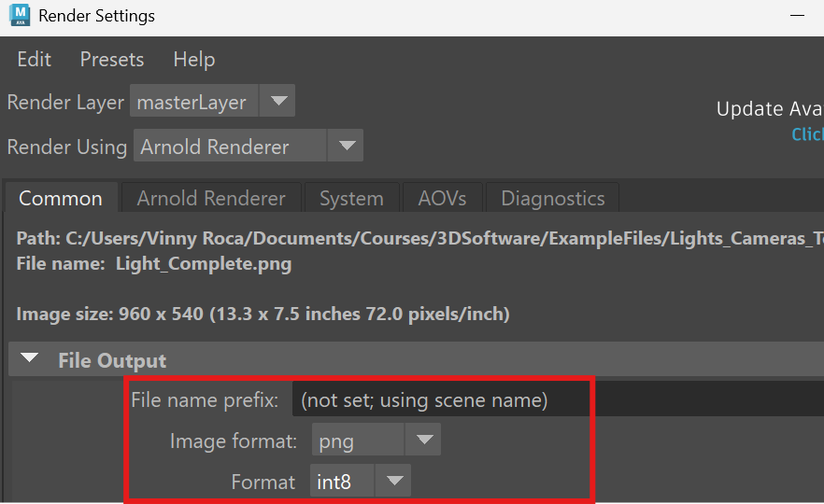Click the Light_Complete.png file name text
Screen dimensions: 824x504
(x=203, y=264)
